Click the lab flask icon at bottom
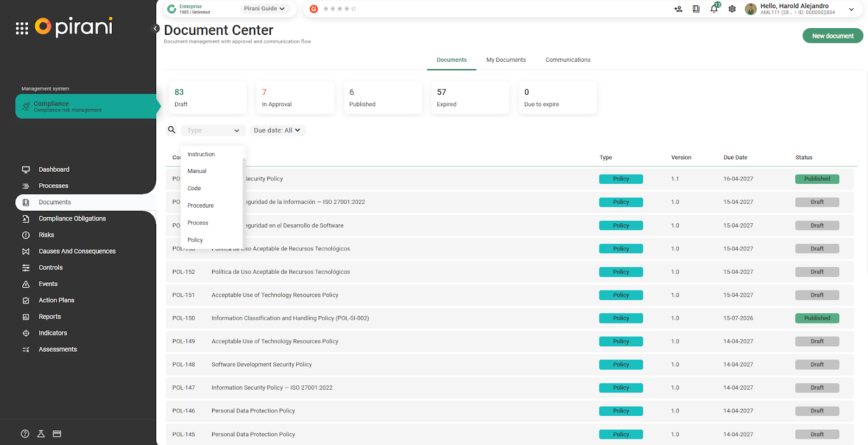This screenshot has height=445, width=868. 41,434
